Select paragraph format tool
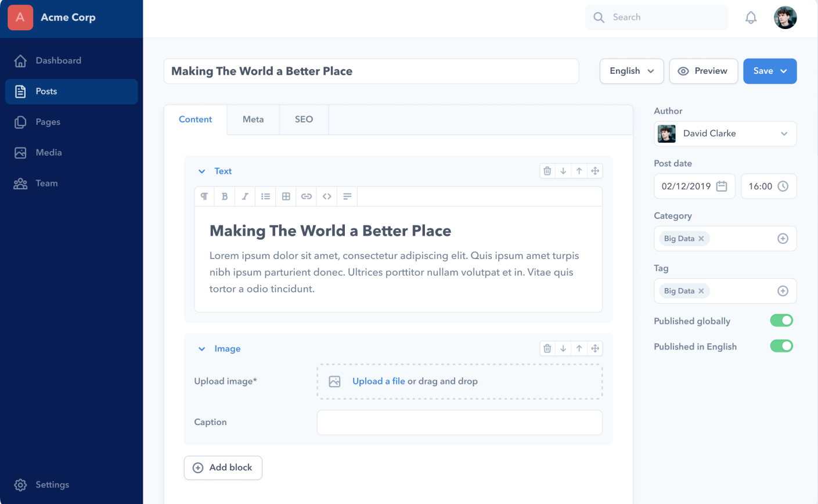The height and width of the screenshot is (504, 818). coord(204,196)
